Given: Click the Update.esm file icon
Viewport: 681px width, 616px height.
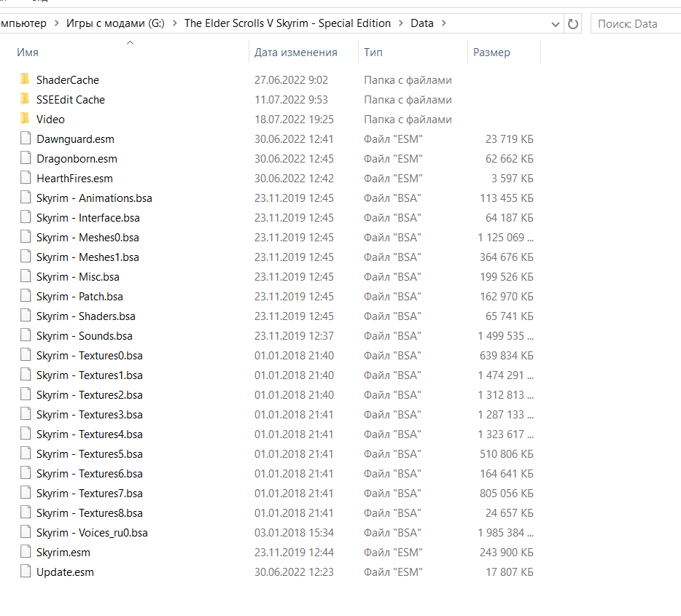Looking at the screenshot, I should 26,572.
